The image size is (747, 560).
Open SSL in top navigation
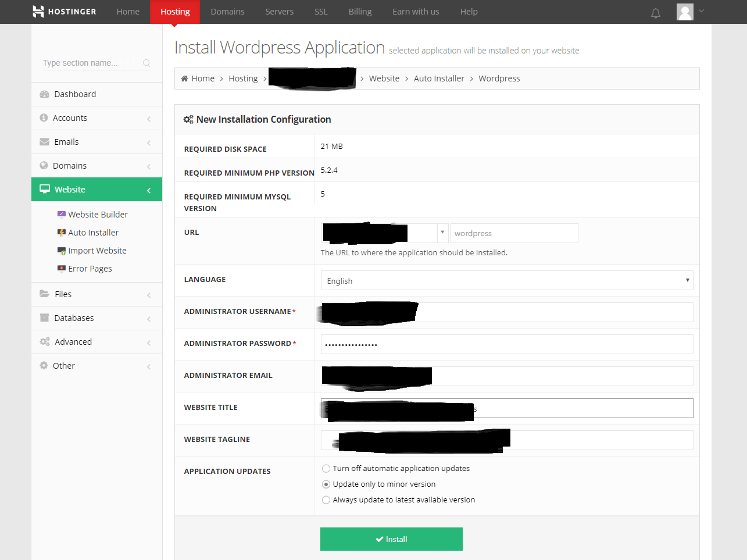321,12
